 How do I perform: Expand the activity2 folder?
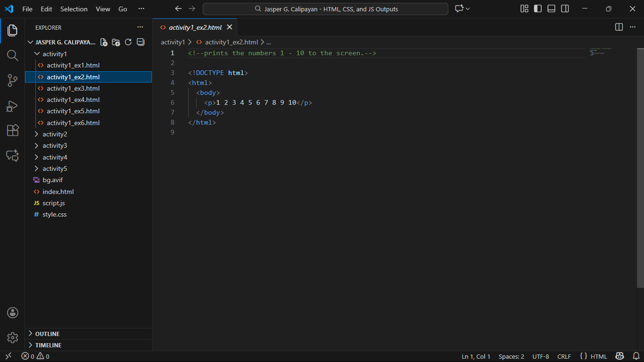coord(55,134)
